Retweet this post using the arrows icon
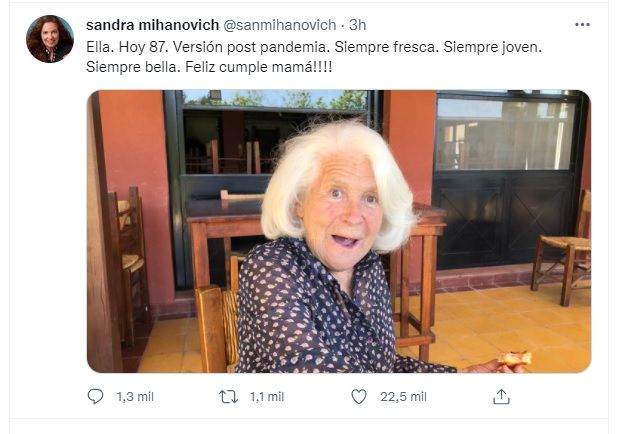629x434 pixels. 228,397
